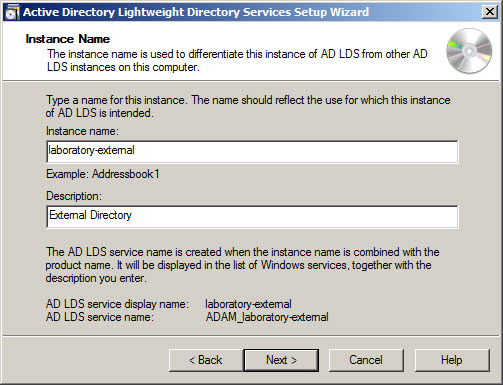Cancel the AD LDS setup wizard
The height and width of the screenshot is (385, 503).
(366, 360)
